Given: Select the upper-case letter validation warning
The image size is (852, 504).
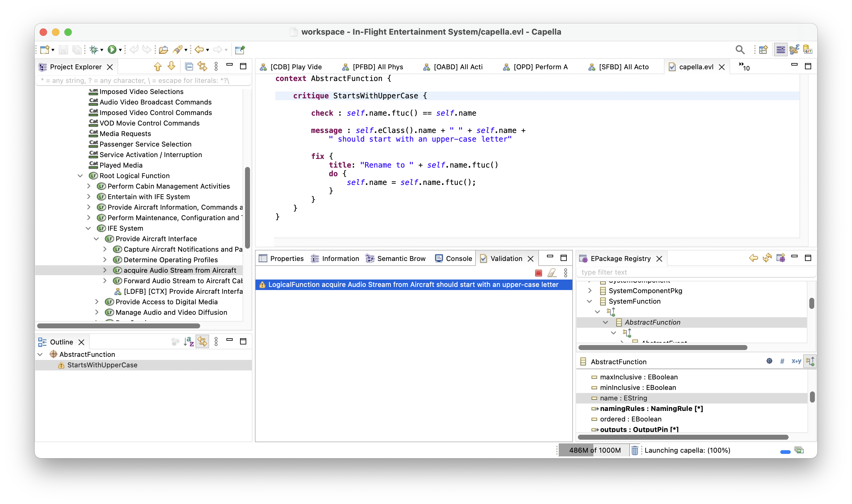Looking at the screenshot, I should (x=413, y=284).
